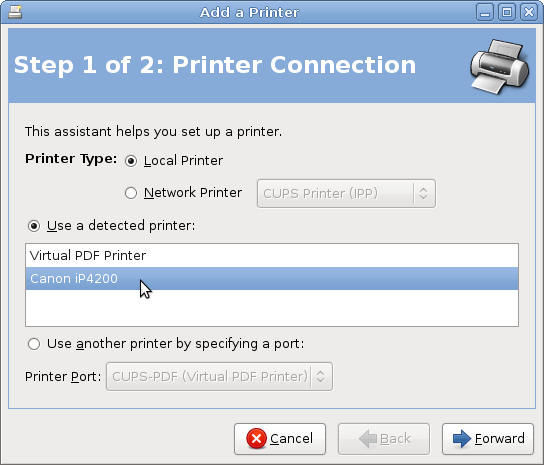544x465 pixels.
Task: Click the Forward button
Action: [x=488, y=439]
